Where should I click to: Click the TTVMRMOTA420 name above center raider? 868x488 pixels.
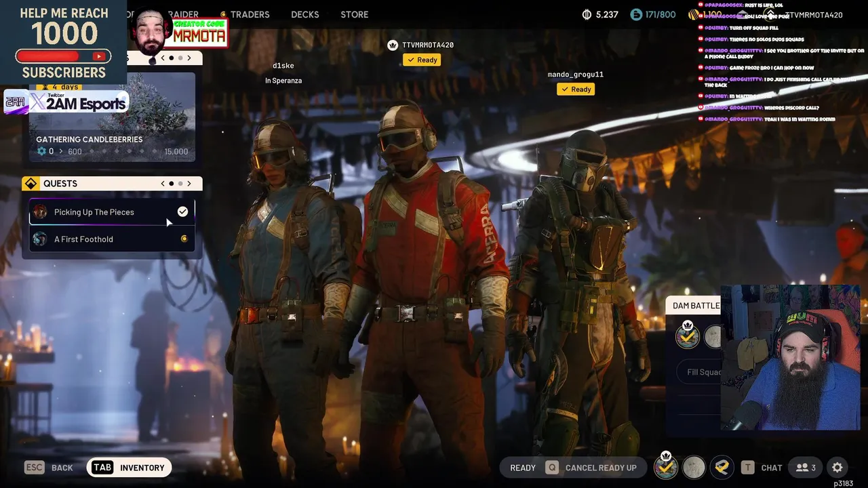pos(428,45)
